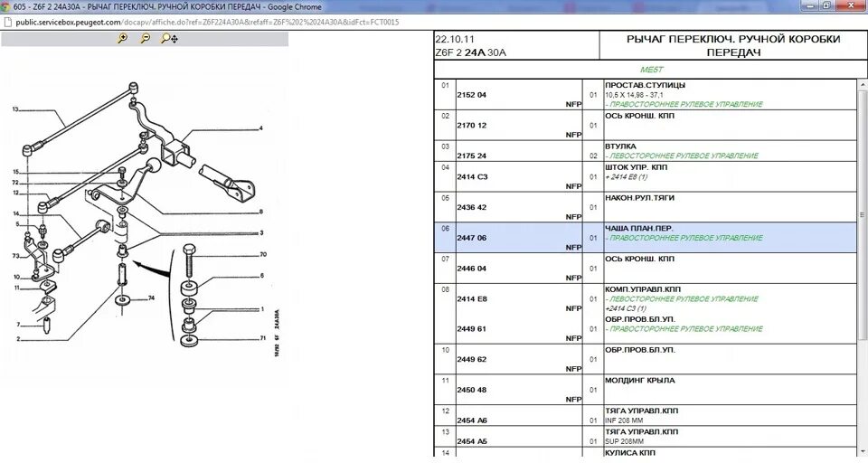The image size is (868, 463).
Task: Click the Z6F 2 24A 30A reference code
Action: click(x=470, y=52)
